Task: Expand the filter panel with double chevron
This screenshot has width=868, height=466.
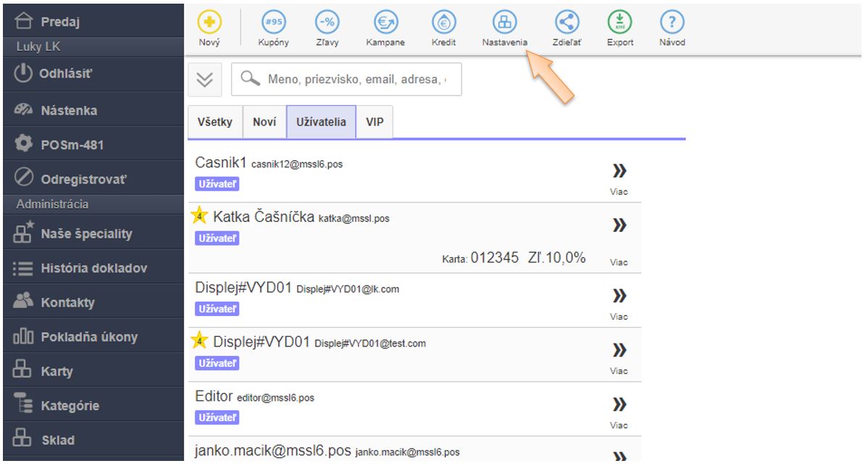Action: coord(205,79)
